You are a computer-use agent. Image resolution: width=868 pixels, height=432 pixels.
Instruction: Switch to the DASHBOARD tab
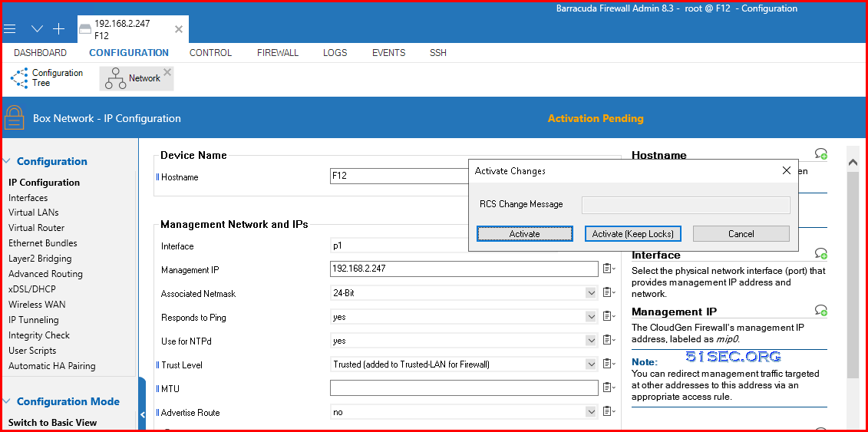tap(40, 52)
